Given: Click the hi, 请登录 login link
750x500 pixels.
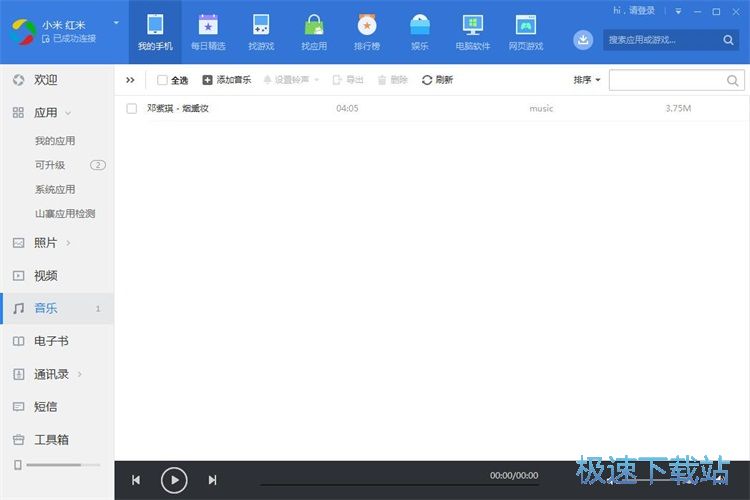Looking at the screenshot, I should click(x=634, y=11).
